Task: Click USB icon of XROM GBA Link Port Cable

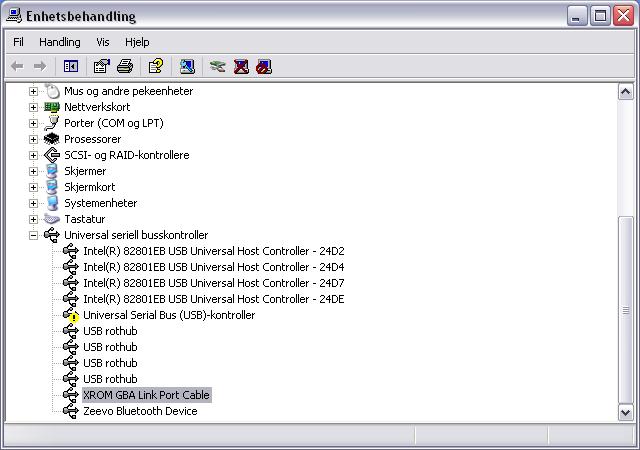Action: point(71,395)
